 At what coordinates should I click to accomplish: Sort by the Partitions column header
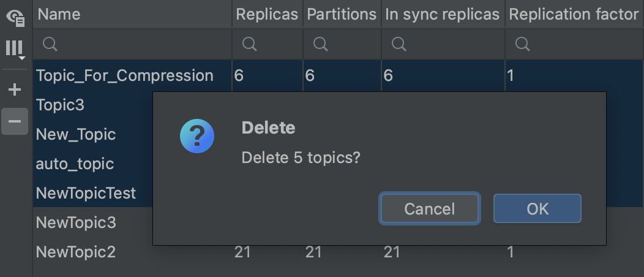[x=342, y=14]
